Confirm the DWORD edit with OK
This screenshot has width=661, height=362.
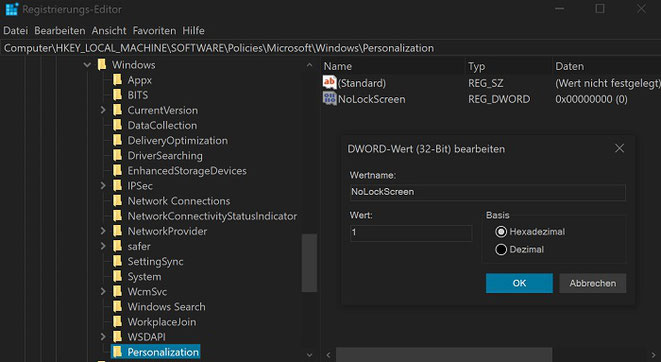coord(519,283)
